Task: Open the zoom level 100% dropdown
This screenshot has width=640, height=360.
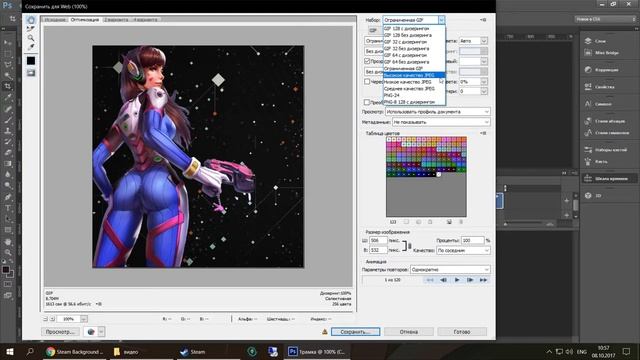Action: click(84, 319)
